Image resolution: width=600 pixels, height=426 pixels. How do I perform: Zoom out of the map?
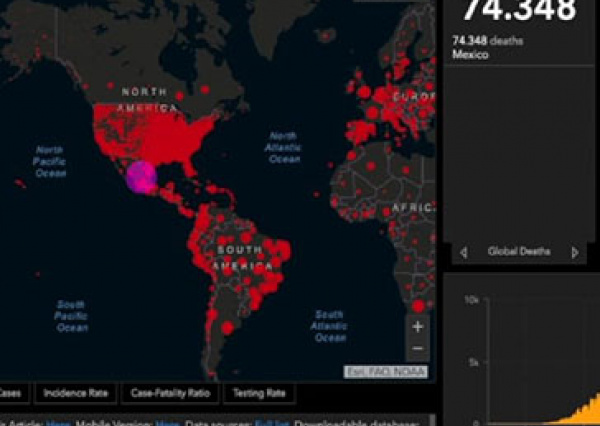[x=418, y=347]
